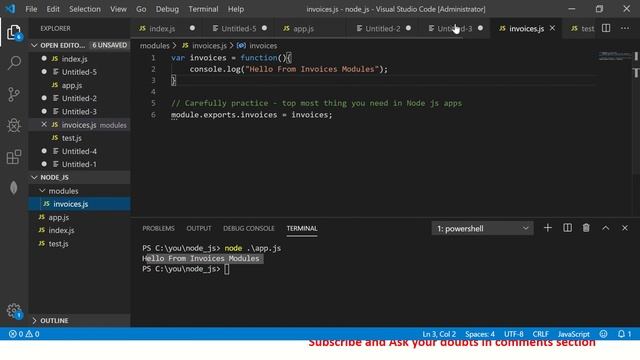Open Untitled-1 in Open Editors
Viewport: 640px width, 360px height.
pyautogui.click(x=79, y=164)
